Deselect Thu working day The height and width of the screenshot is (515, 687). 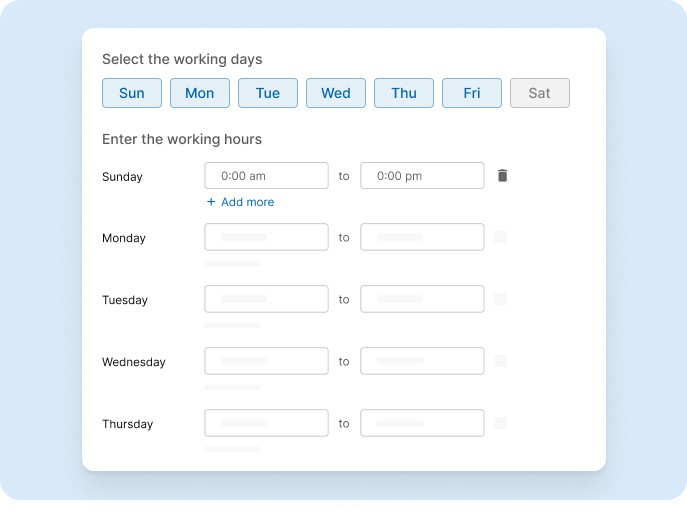[404, 93]
